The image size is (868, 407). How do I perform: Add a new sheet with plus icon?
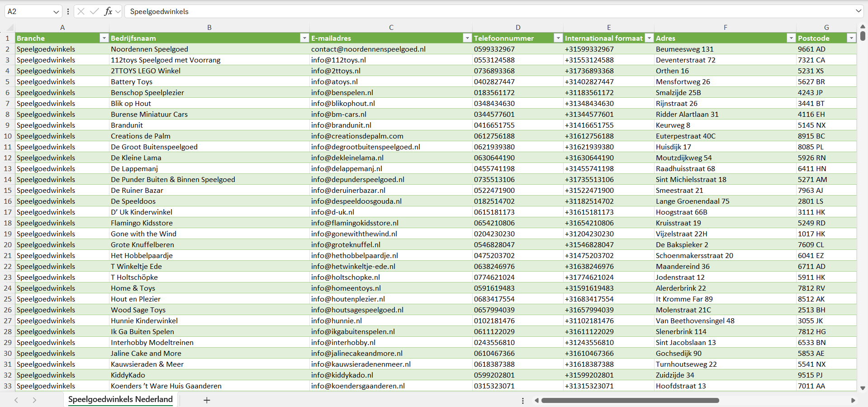pos(207,400)
